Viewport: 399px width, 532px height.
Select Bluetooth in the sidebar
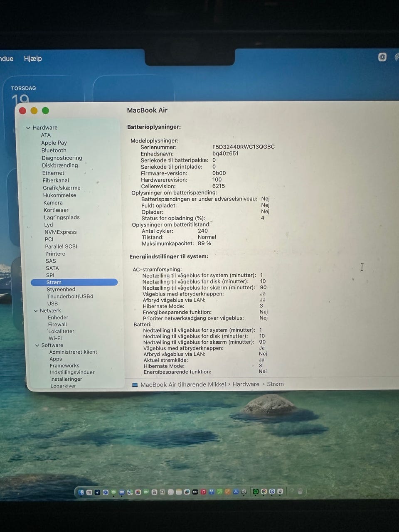[54, 150]
